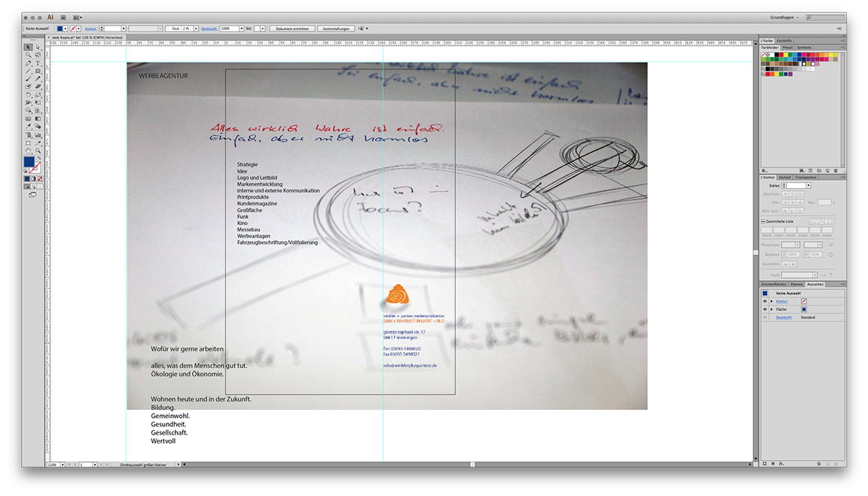
Task: Enable the Gestrichelte Linie checkbox
Action: tap(763, 222)
